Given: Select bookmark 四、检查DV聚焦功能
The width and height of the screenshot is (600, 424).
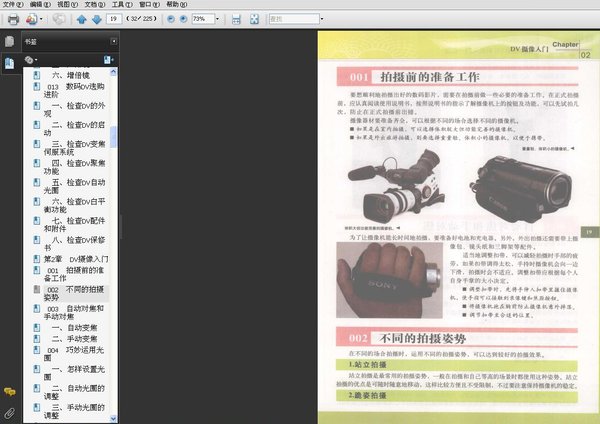Looking at the screenshot, I should tap(74, 167).
